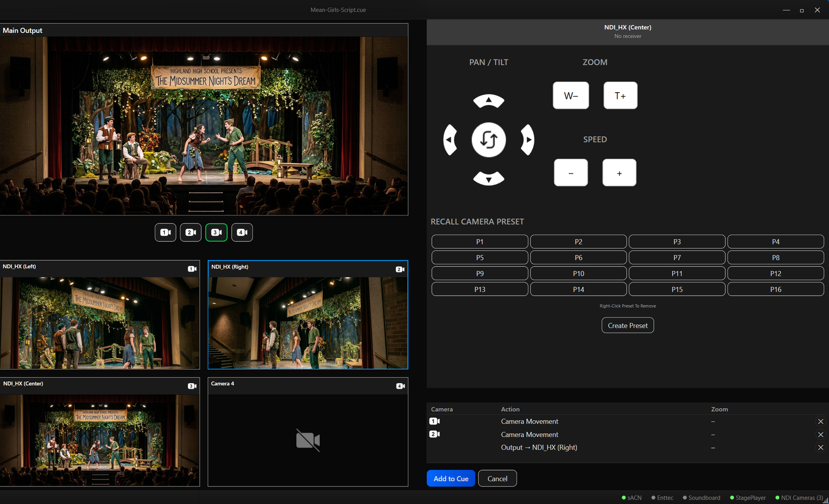
Task: Tilt camera down with the down arrow
Action: [x=489, y=178]
